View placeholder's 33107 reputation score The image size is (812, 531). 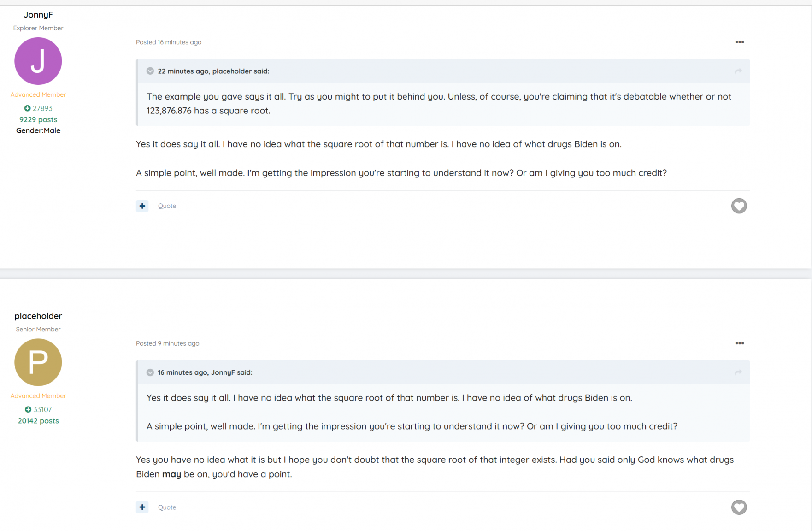tap(38, 409)
